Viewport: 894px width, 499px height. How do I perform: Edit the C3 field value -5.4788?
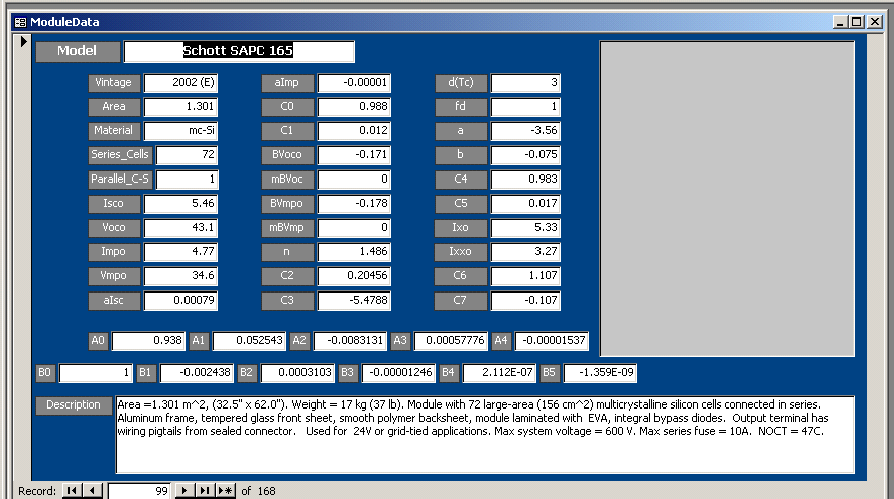click(354, 301)
